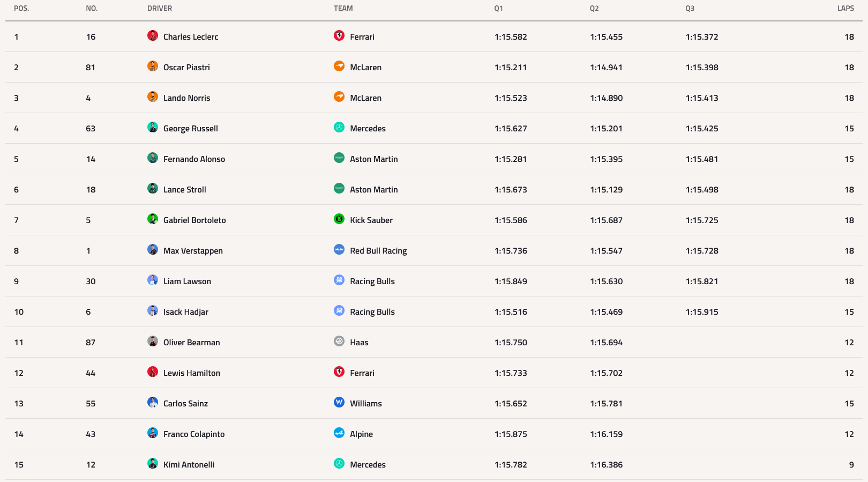Click Lewis Hamilton's driver avatar icon
The width and height of the screenshot is (868, 482).
pyautogui.click(x=153, y=372)
